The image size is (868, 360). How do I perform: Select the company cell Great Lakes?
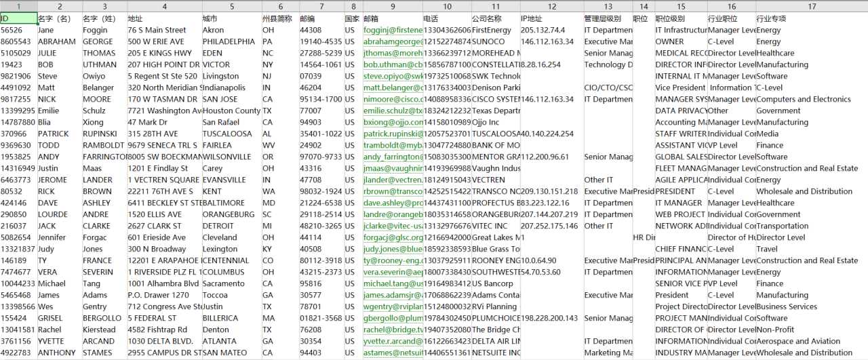coord(496,237)
